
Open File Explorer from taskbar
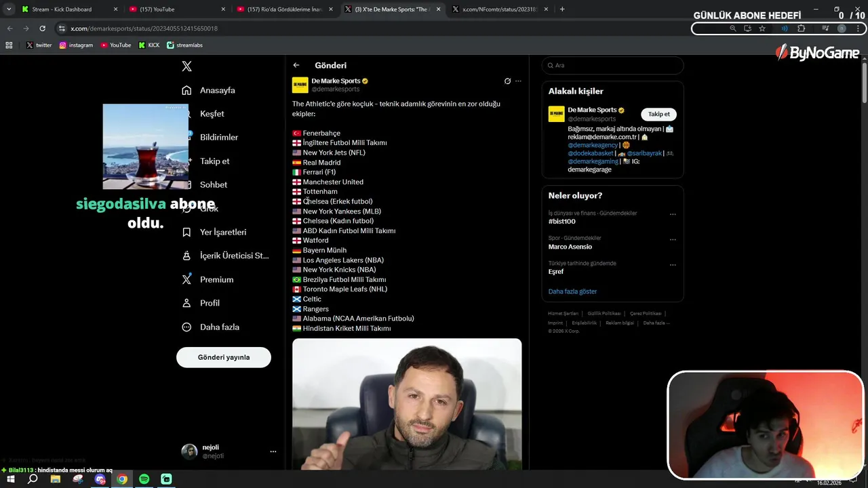pos(55,479)
